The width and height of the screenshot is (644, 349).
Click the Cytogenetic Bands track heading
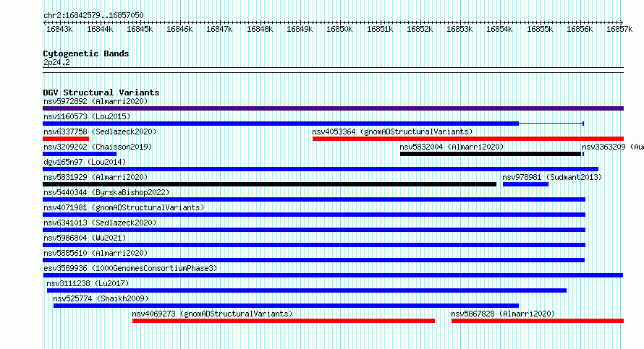(86, 53)
